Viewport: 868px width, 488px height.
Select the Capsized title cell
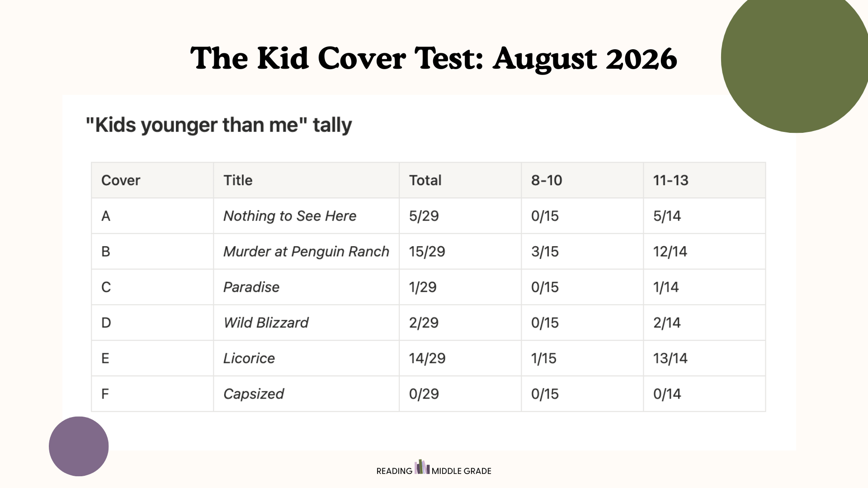[306, 394]
